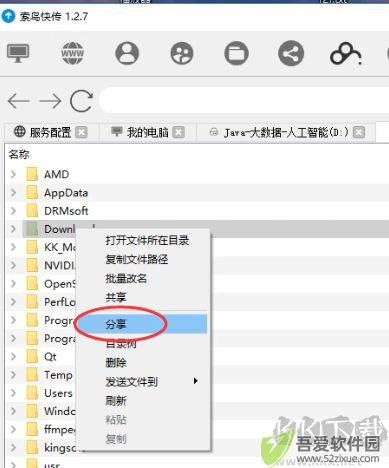Open the WWW globe toolbar icon

(72, 53)
